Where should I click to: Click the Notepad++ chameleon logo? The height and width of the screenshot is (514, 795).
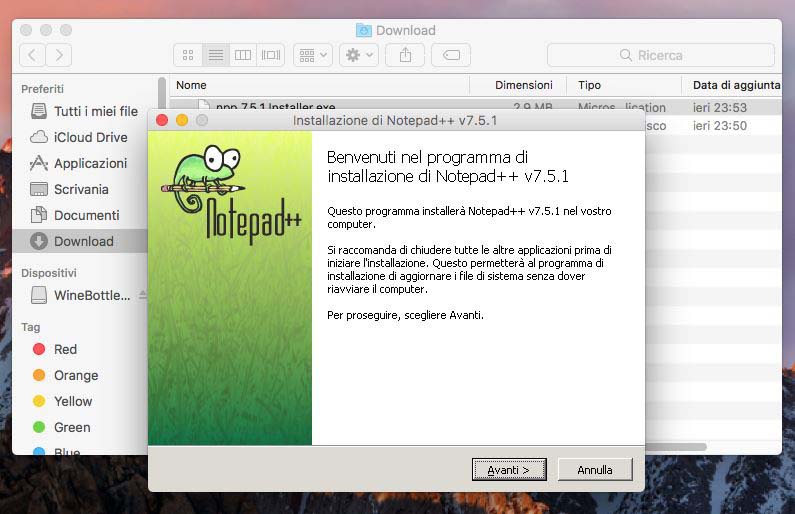(231, 195)
